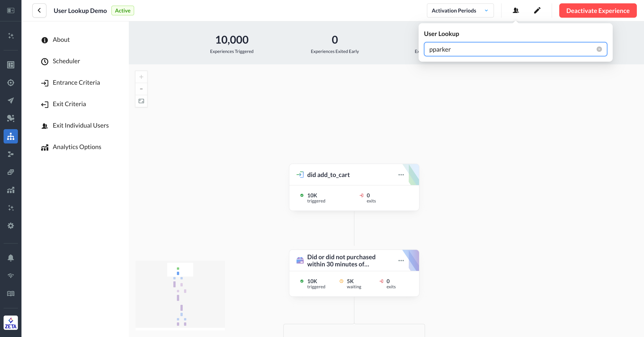Click the paper plane campaigns icon
This screenshot has width=644, height=337.
(x=11, y=100)
